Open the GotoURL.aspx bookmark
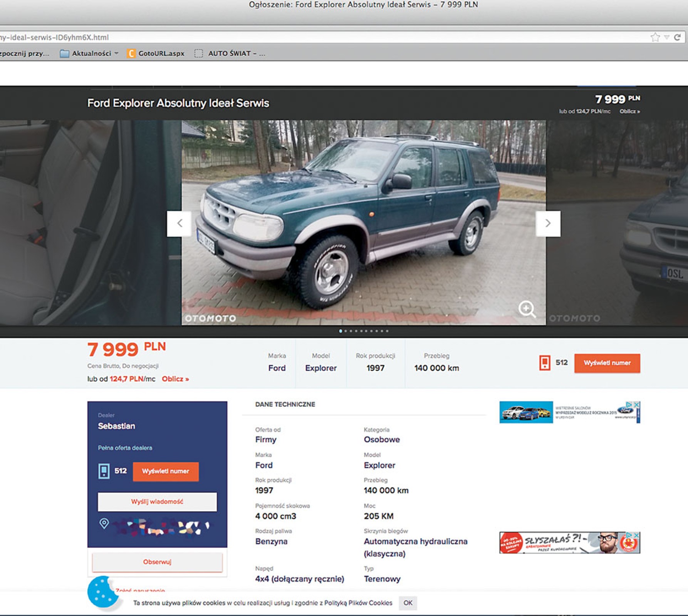Image resolution: width=688 pixels, height=616 pixels. tap(156, 54)
